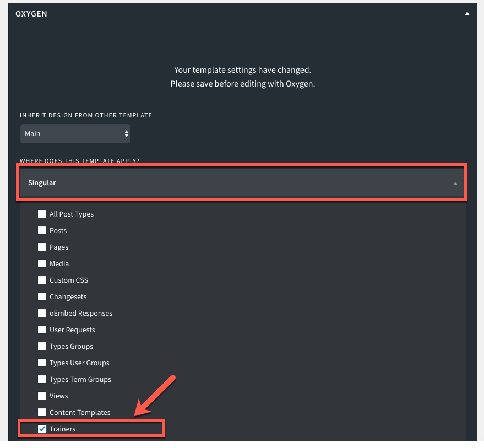Check the All Post Types checkbox
Screen dimensions: 484x448
pyautogui.click(x=42, y=214)
